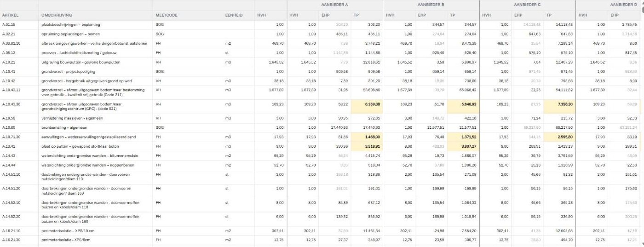
Task: Select article code A.14.51.10
Action: pyautogui.click(x=11, y=174)
